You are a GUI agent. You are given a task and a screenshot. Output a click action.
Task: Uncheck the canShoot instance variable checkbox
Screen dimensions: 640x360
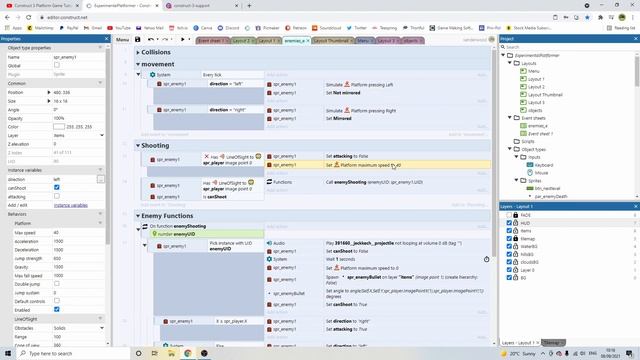tap(57, 187)
